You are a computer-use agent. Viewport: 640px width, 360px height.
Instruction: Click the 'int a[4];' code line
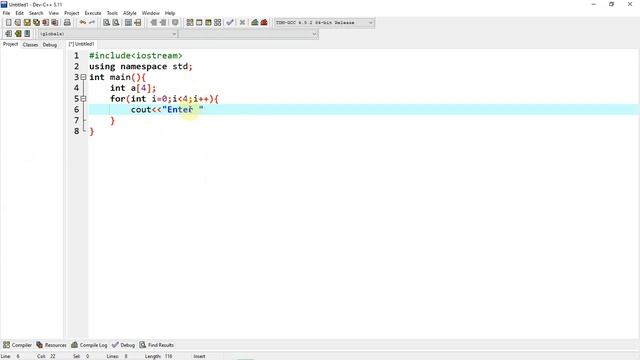click(x=133, y=88)
